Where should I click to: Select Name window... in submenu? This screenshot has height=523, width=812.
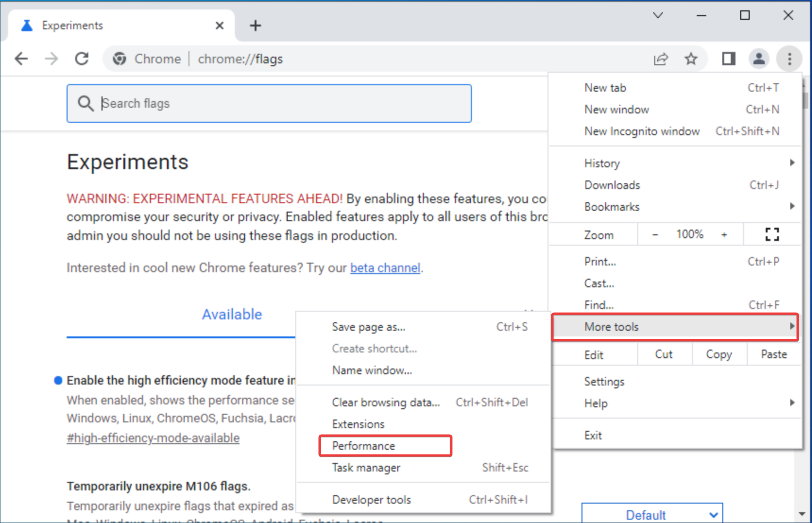424,370
